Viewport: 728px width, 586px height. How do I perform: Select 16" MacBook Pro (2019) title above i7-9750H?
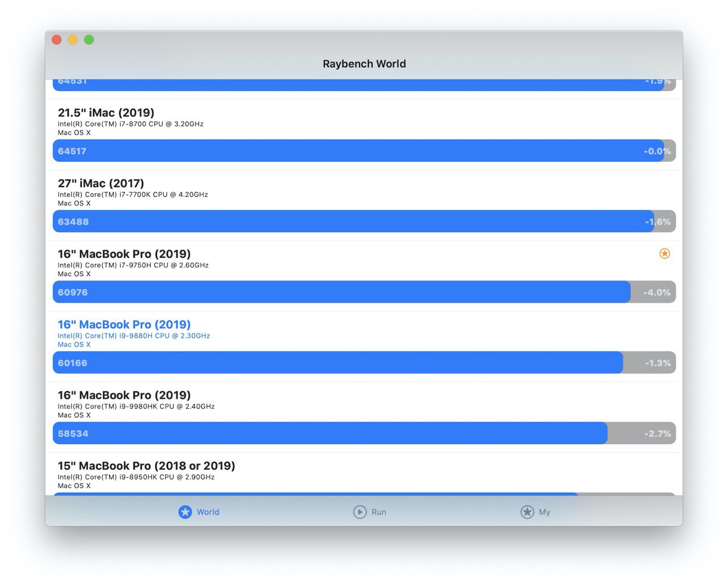point(124,254)
